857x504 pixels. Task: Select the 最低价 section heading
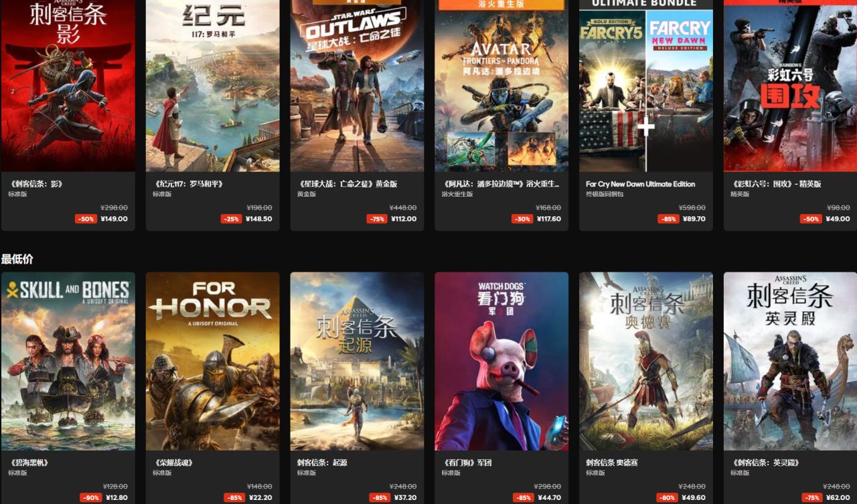[17, 259]
